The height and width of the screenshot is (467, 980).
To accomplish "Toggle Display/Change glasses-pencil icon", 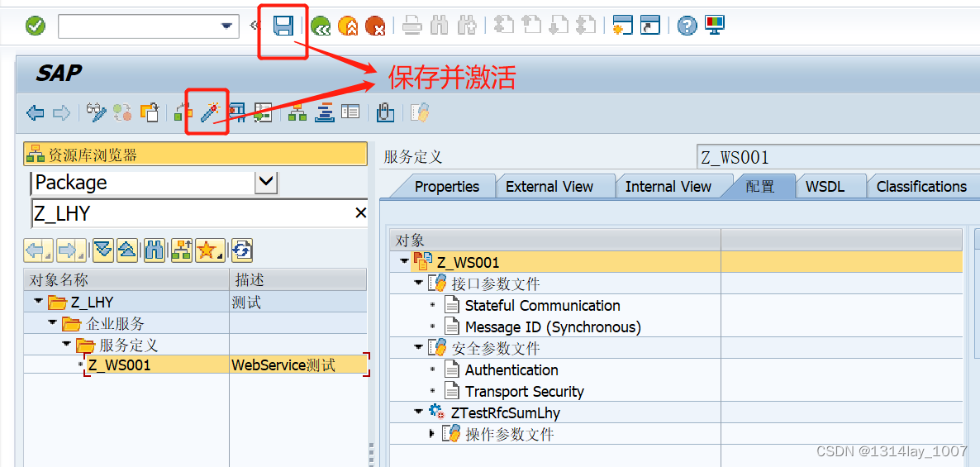I will click(96, 112).
